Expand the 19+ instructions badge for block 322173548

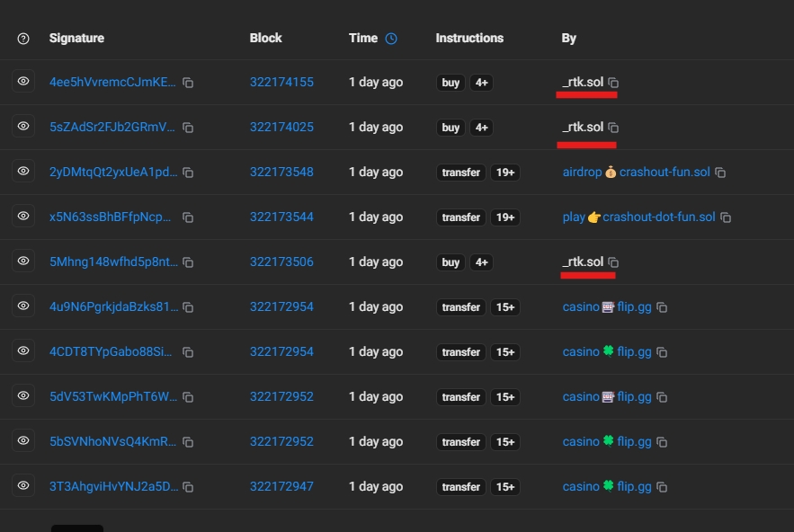(x=505, y=173)
